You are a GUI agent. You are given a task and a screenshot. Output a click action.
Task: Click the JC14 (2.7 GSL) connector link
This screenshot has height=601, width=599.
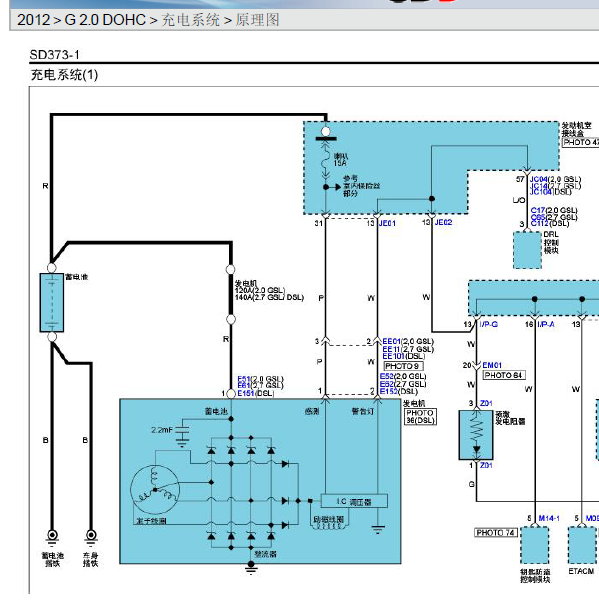538,186
